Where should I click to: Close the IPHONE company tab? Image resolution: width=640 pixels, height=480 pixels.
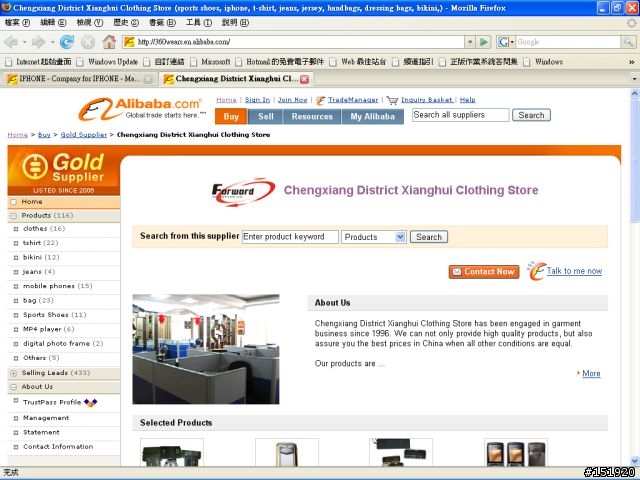(x=148, y=79)
